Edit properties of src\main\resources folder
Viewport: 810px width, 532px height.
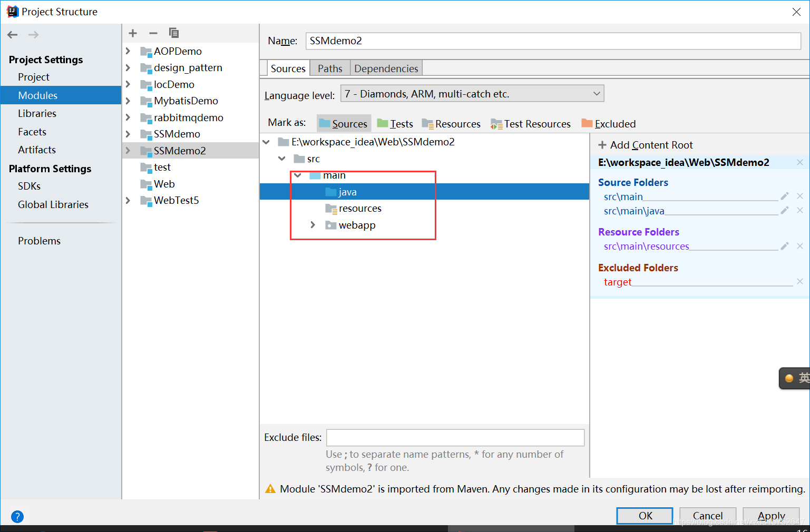(x=785, y=246)
